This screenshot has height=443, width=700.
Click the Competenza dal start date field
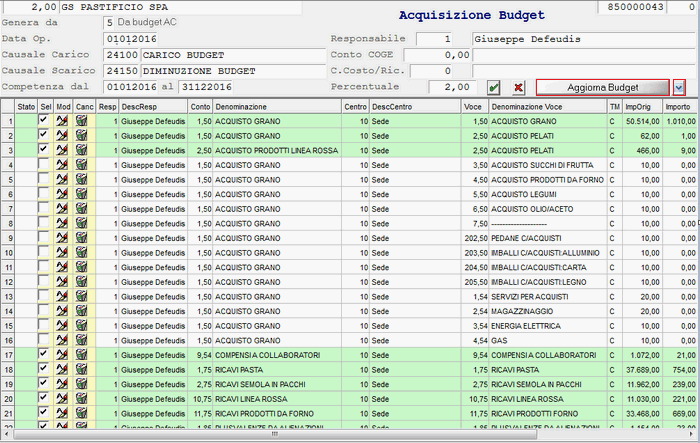pos(130,87)
